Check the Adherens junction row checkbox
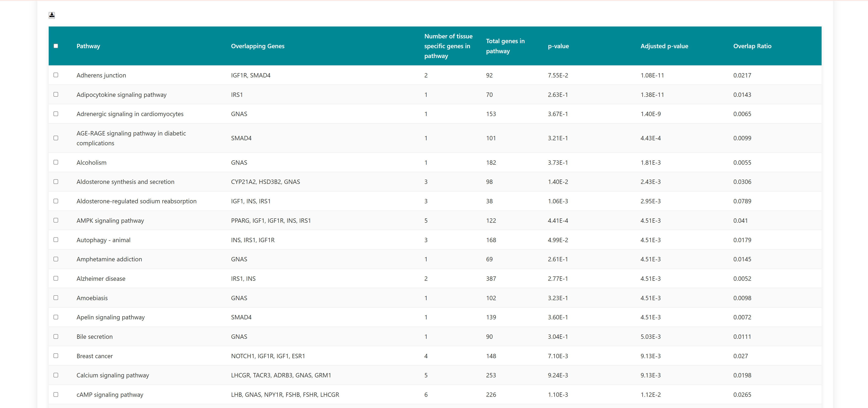868x408 pixels. pos(56,75)
